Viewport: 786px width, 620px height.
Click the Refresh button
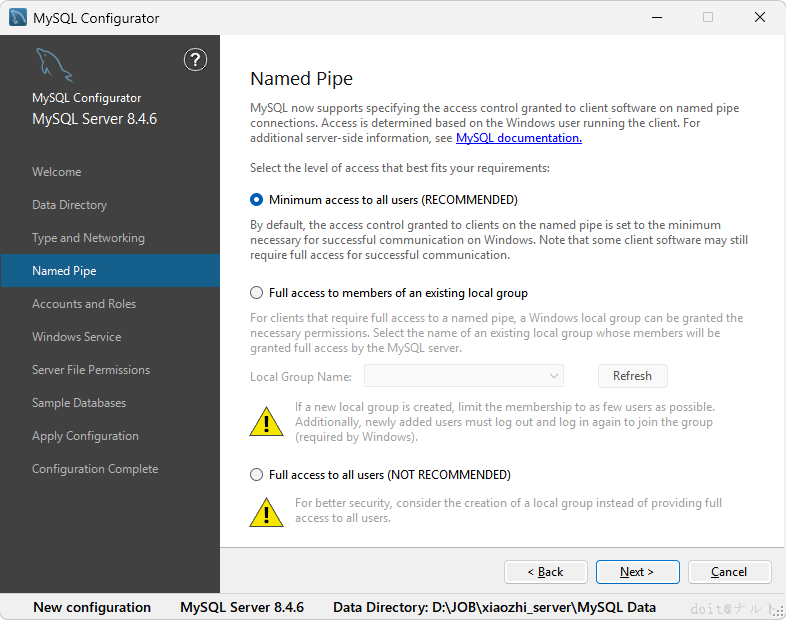(x=633, y=376)
